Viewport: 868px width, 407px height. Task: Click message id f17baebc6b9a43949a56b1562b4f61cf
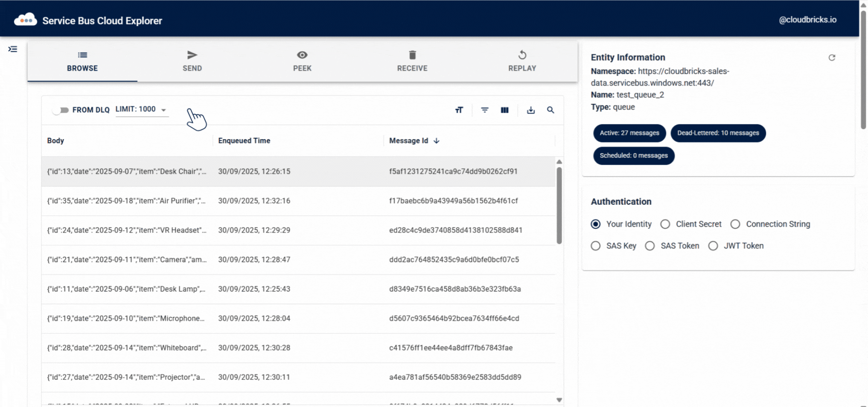(x=453, y=201)
